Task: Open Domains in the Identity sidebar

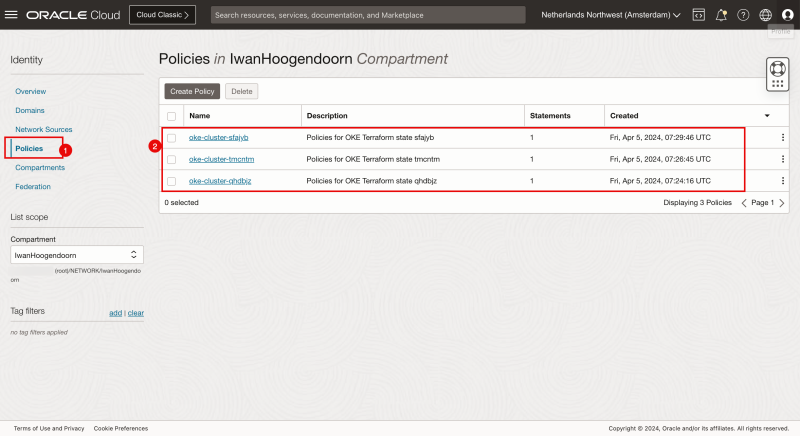Action: 30,110
